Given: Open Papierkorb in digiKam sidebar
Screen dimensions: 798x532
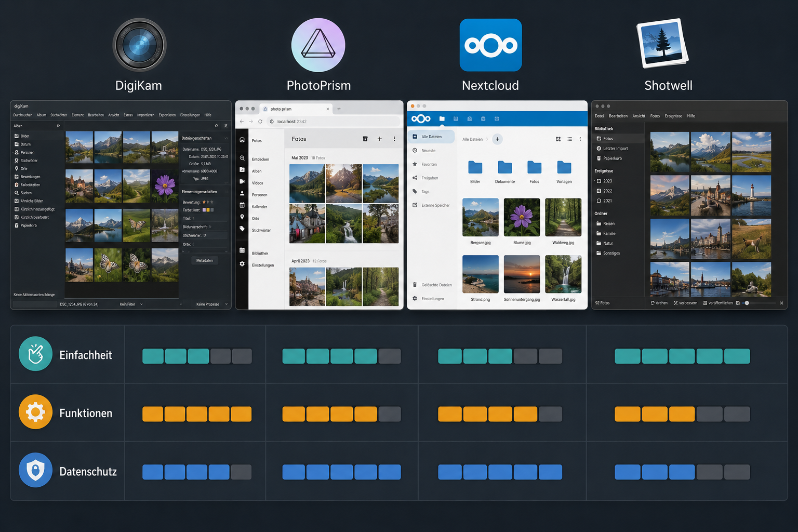Looking at the screenshot, I should (x=25, y=225).
